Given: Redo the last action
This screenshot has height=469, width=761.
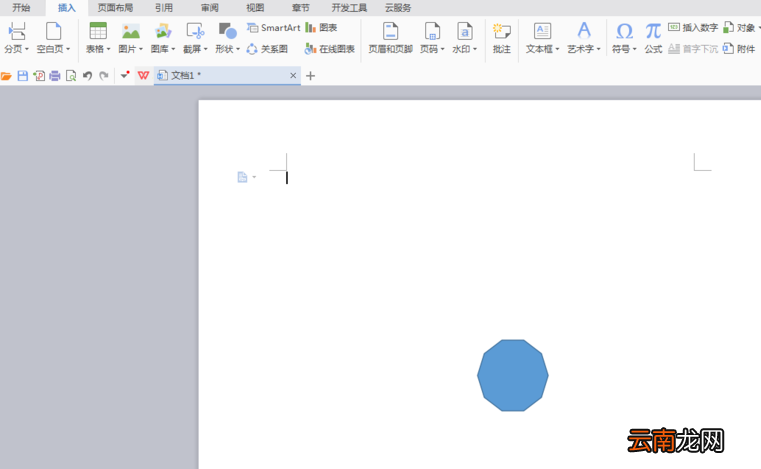Looking at the screenshot, I should (x=103, y=76).
